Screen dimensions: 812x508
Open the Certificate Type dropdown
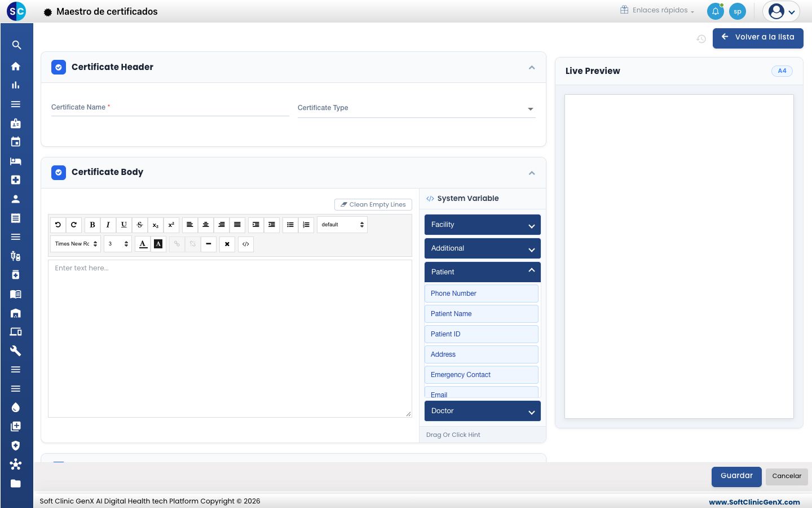click(x=417, y=108)
